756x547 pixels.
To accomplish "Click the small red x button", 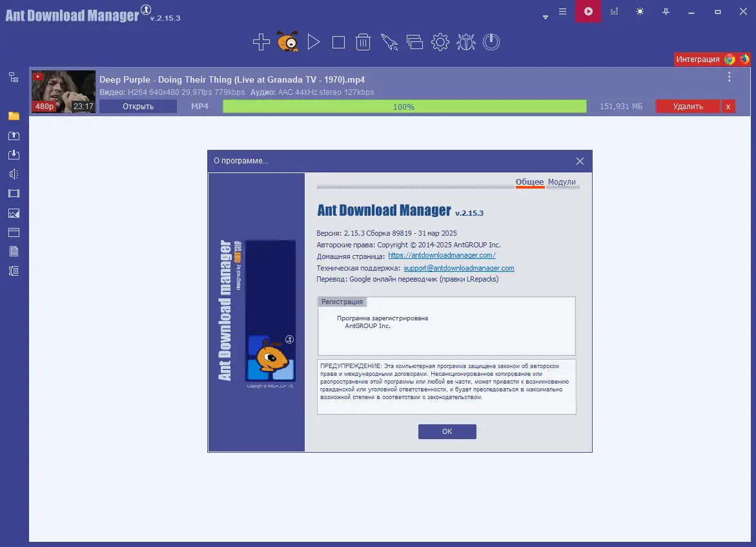I will pyautogui.click(x=728, y=106).
